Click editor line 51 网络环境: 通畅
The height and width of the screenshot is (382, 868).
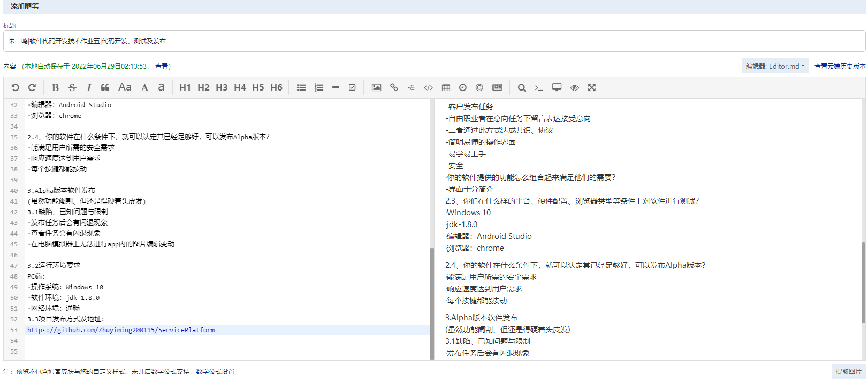54,309
